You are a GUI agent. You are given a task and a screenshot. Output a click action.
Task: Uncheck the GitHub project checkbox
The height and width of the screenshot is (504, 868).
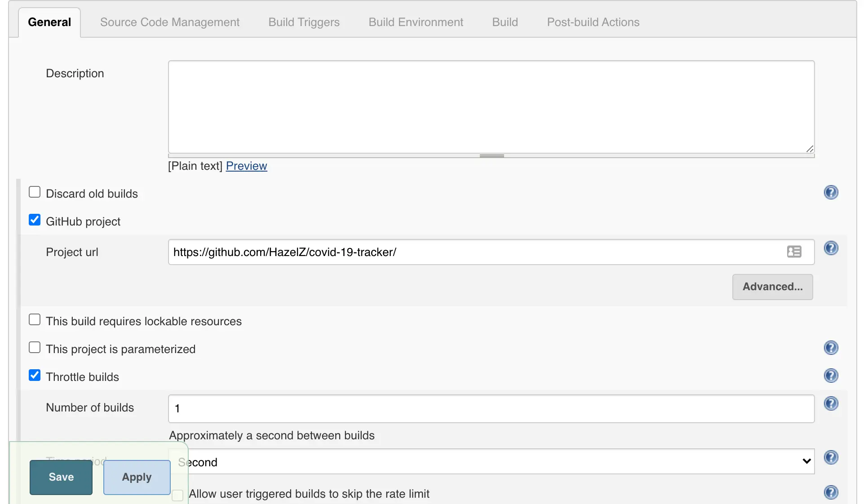point(35,220)
